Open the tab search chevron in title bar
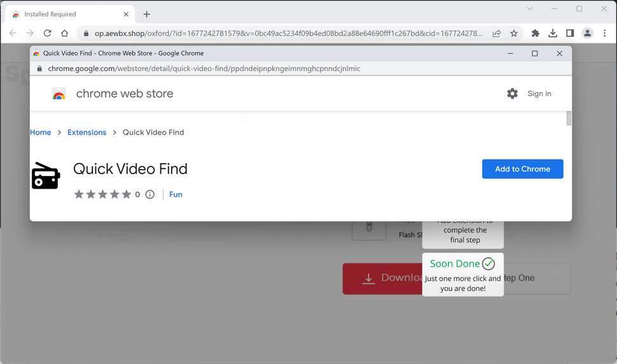The image size is (617, 364). pyautogui.click(x=530, y=9)
